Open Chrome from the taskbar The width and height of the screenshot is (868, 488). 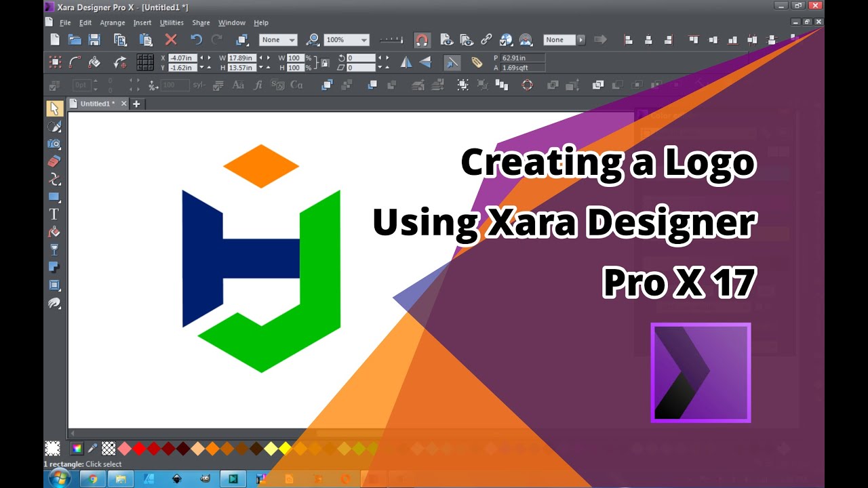coord(93,479)
